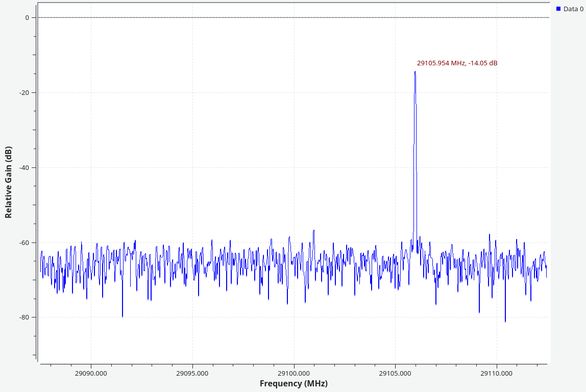Image resolution: width=586 pixels, height=392 pixels.
Task: Click the blue Data 0 legend swatch
Action: (x=558, y=9)
